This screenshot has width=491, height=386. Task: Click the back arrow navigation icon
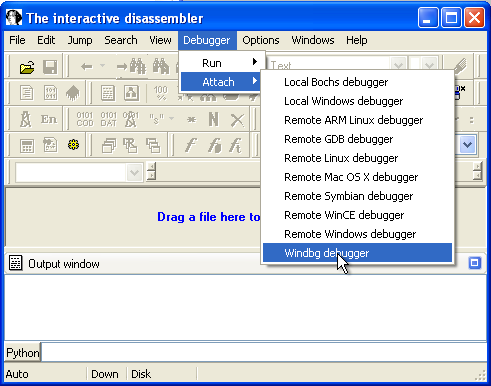coord(87,67)
